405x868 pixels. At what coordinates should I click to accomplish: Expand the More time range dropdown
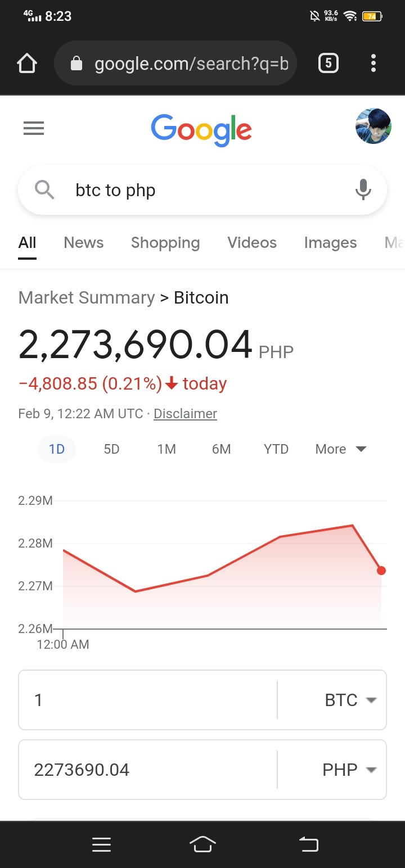point(341,449)
